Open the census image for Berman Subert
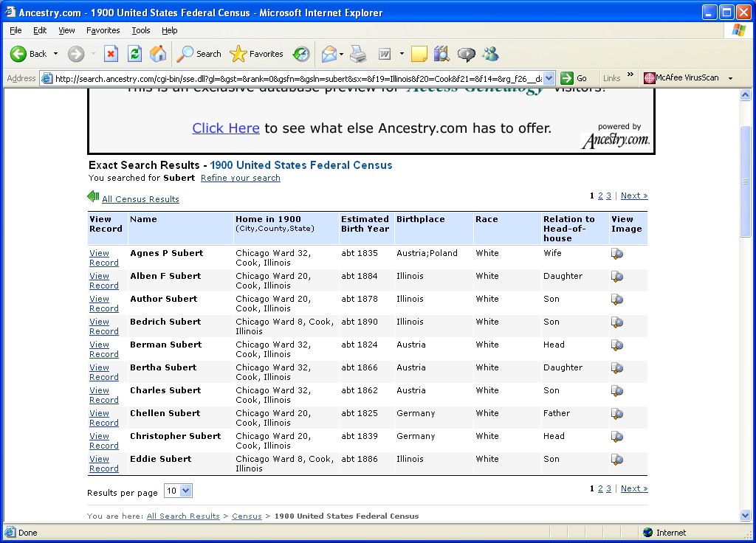Screen dimensions: 756x543 point(617,345)
